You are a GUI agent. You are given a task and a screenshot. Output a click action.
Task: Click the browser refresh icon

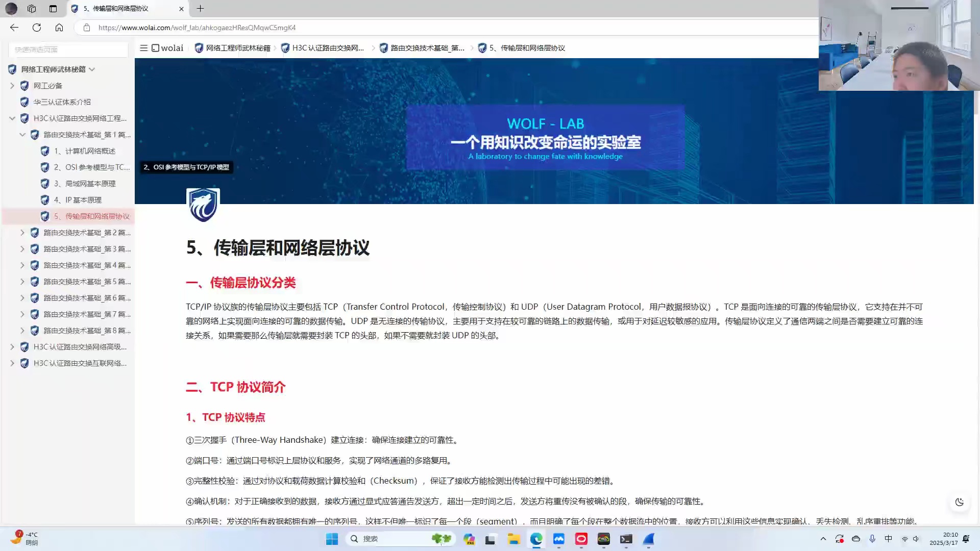point(36,28)
